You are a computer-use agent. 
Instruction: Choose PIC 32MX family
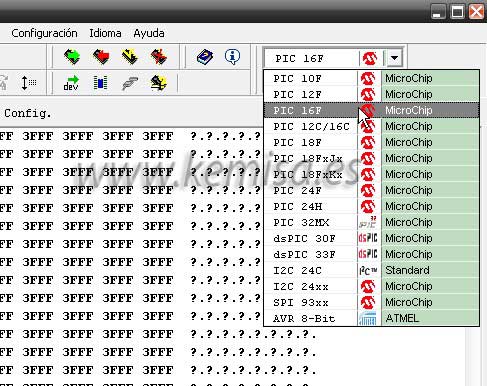pos(371,222)
